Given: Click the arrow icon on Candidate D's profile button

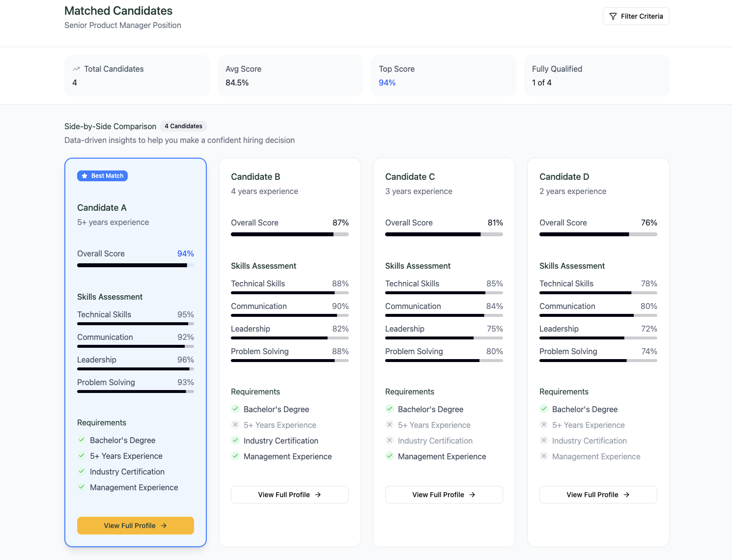Looking at the screenshot, I should pyautogui.click(x=626, y=495).
